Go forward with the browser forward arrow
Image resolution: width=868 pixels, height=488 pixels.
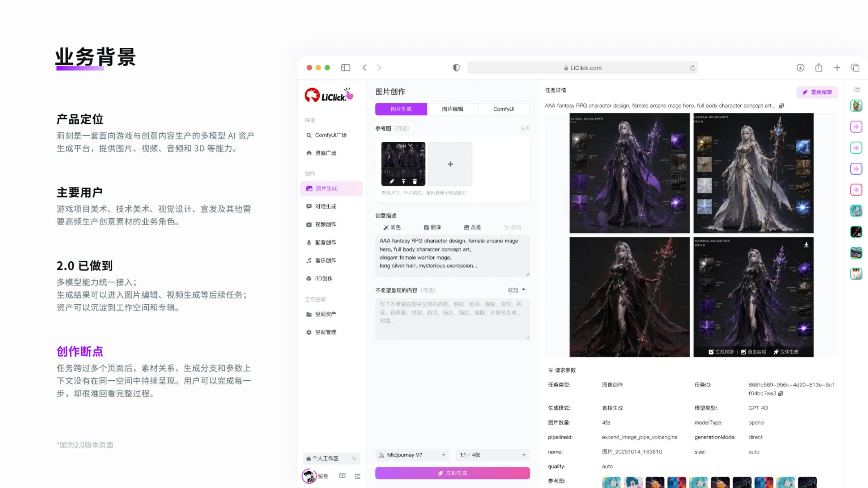pos(379,68)
